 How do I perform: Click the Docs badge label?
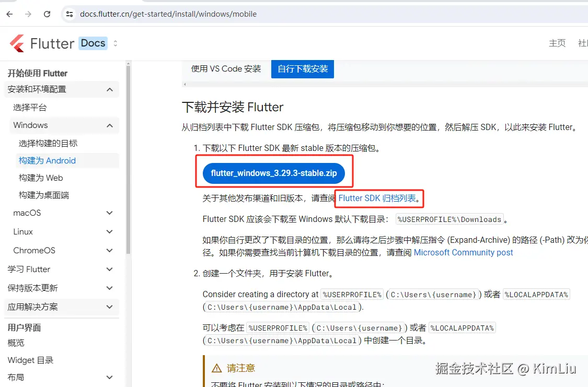(x=93, y=43)
